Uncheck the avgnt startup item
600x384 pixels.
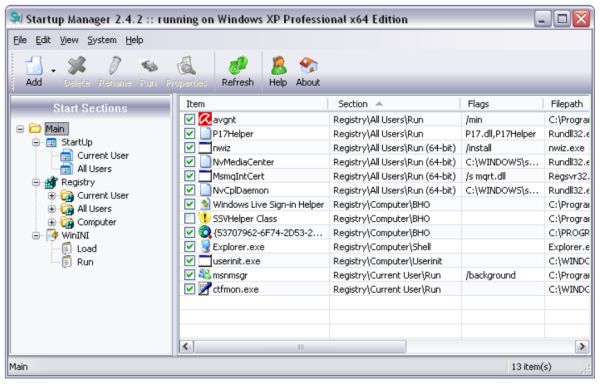(189, 119)
